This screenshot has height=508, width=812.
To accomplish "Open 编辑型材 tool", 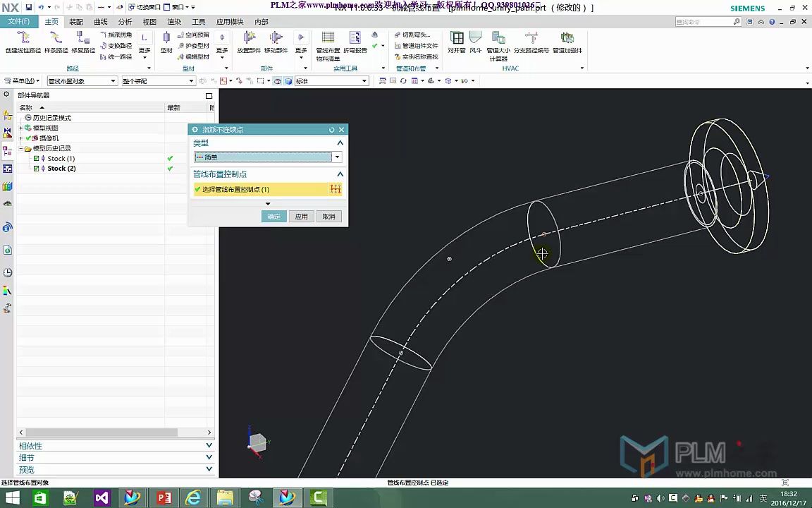I will [193, 56].
